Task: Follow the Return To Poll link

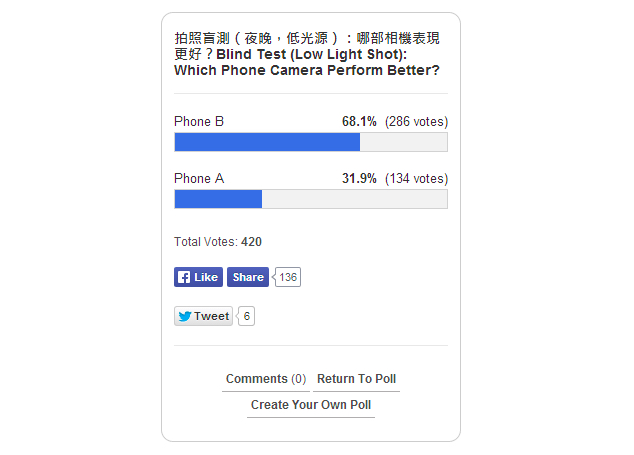Action: click(356, 379)
